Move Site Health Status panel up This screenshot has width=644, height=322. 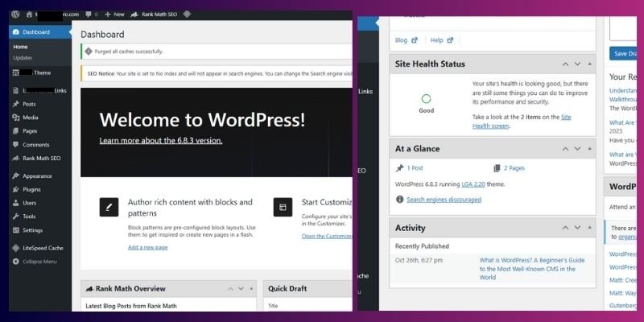pyautogui.click(x=566, y=64)
